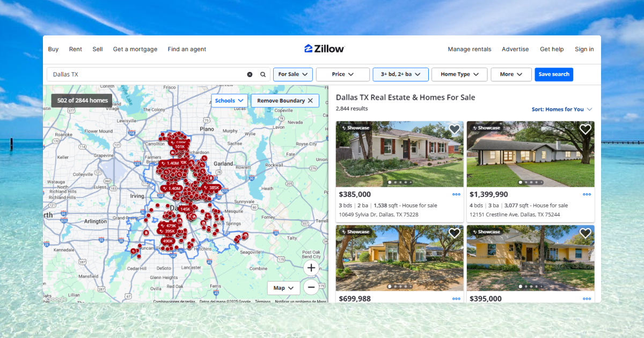Image resolution: width=644 pixels, height=338 pixels.
Task: Open the Find an agent menu
Action: 187,49
